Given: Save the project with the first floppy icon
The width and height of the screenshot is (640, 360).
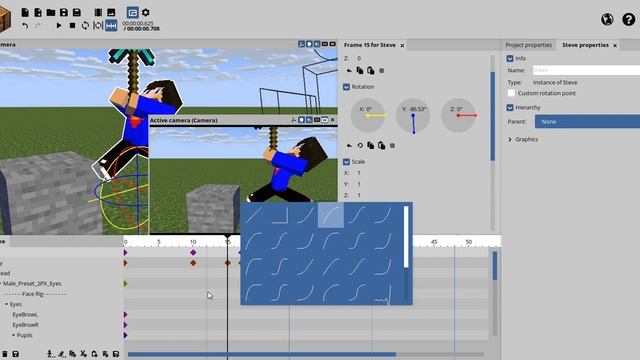Looking at the screenshot, I should pos(64,12).
